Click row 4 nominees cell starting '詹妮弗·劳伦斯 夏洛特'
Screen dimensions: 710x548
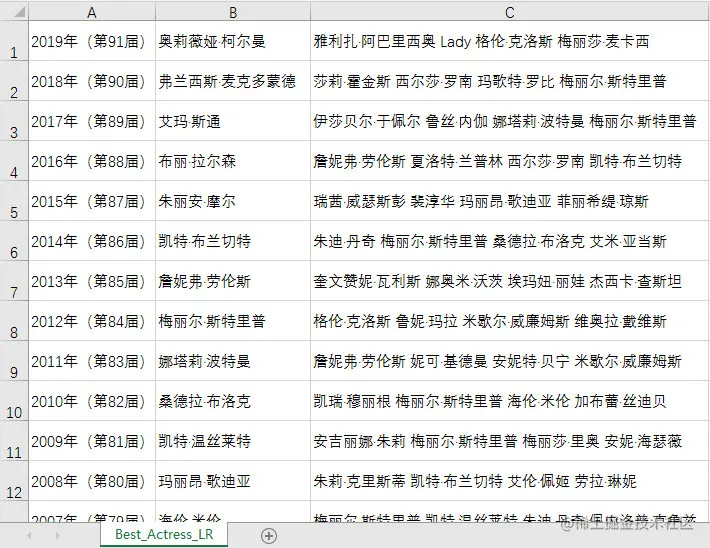510,161
